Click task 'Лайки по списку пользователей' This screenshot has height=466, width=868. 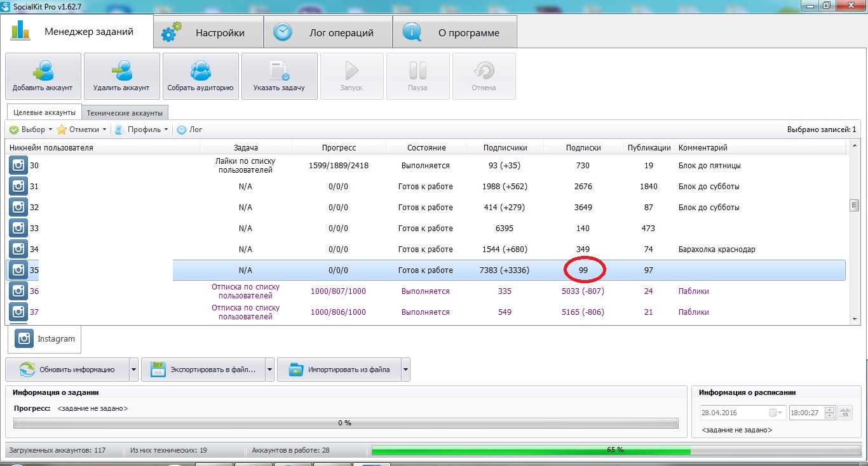click(x=245, y=165)
